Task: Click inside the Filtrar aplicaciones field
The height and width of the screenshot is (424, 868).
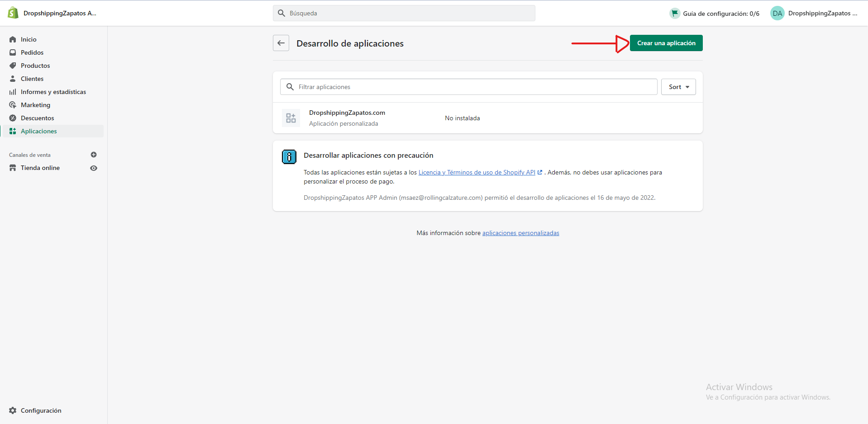Action: 407,87
